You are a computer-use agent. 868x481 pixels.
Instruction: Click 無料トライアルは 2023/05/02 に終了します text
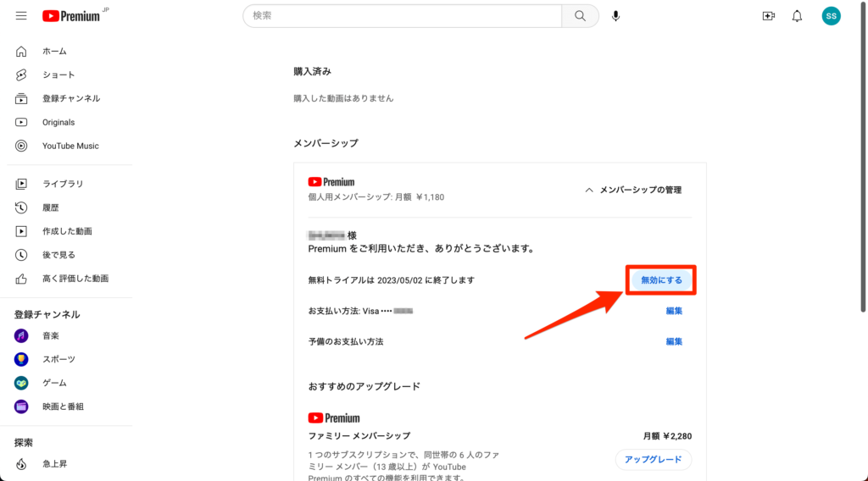pos(391,280)
